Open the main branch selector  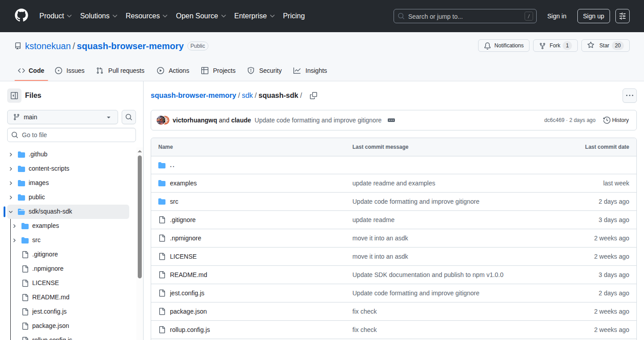click(x=63, y=117)
